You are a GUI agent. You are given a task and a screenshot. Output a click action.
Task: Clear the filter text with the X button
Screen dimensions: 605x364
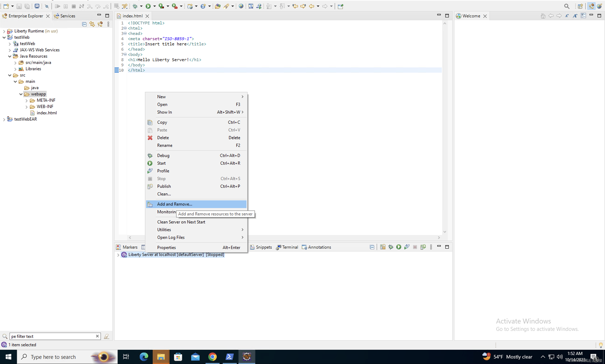[x=97, y=336]
